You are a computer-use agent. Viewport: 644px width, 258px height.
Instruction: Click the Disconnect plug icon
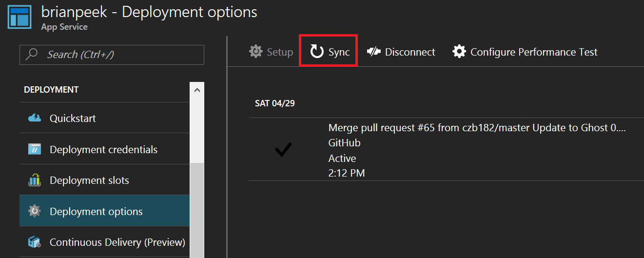click(x=374, y=52)
